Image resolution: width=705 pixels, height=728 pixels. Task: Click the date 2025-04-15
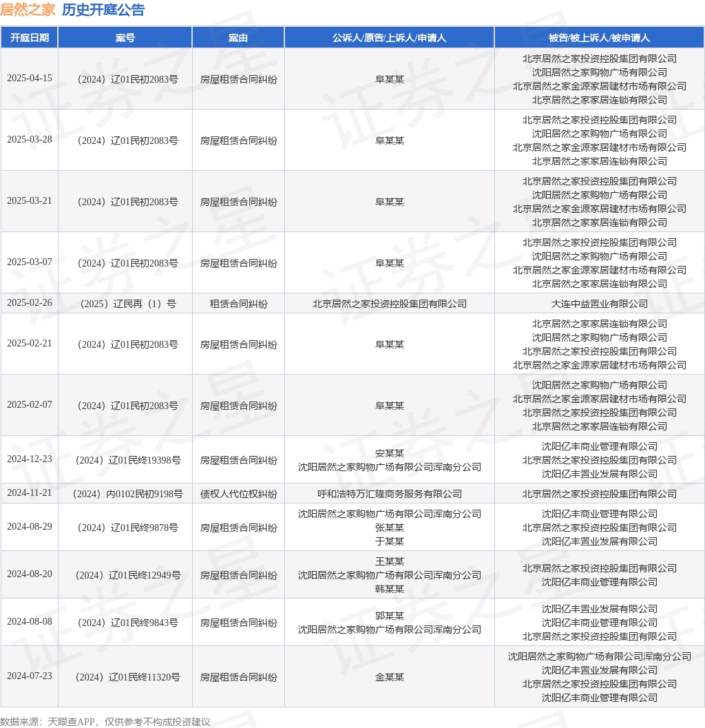click(29, 78)
